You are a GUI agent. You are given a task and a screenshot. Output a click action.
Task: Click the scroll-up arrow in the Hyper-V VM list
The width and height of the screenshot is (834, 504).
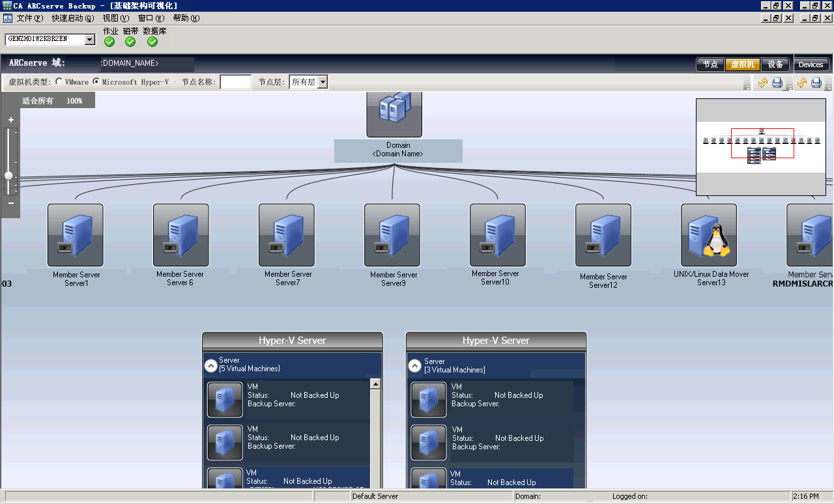click(375, 384)
